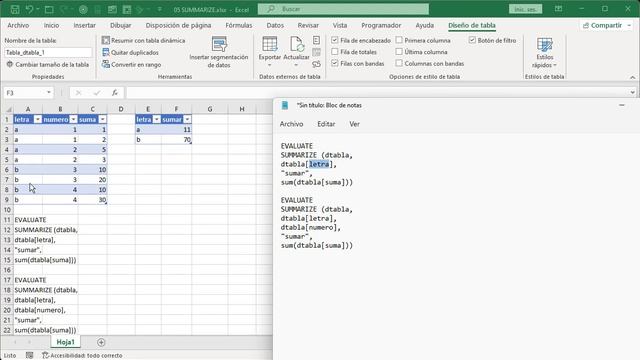Image resolution: width=640 pixels, height=360 pixels.
Task: Collapse the ribbon with the chevron
Action: [x=632, y=77]
